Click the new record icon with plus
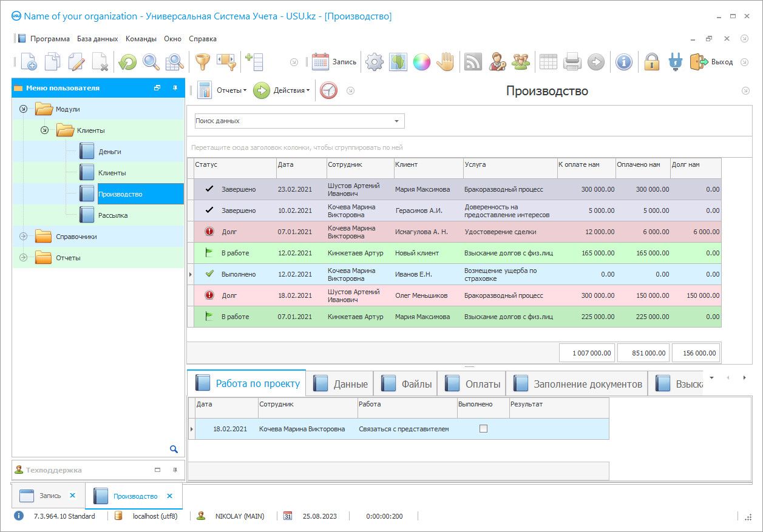The height and width of the screenshot is (532, 763). (29, 62)
